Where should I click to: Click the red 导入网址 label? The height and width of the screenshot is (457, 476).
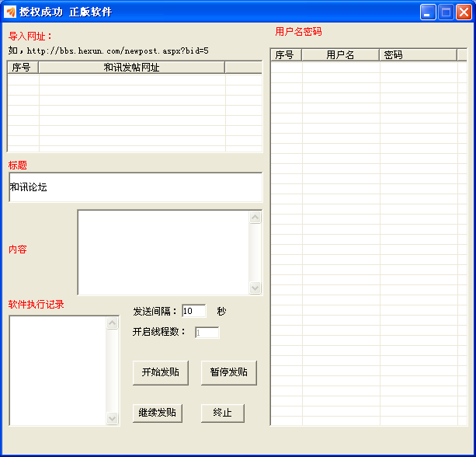[x=30, y=37]
